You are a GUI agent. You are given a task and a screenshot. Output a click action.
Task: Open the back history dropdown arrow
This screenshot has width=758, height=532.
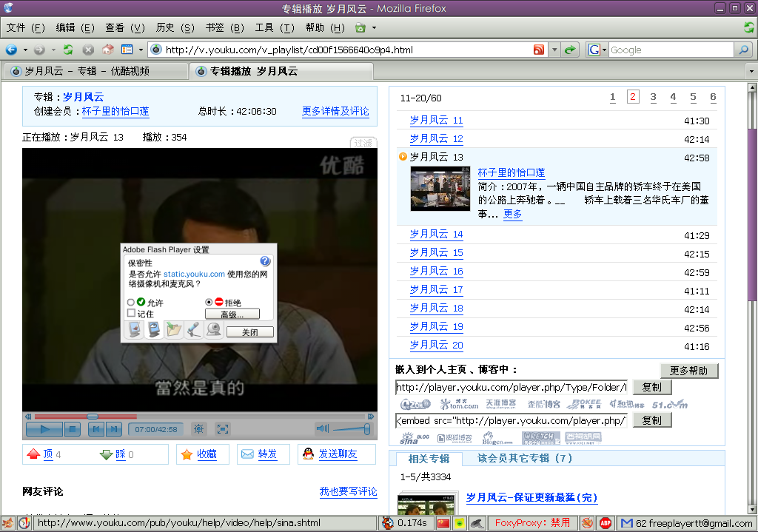[x=25, y=50]
